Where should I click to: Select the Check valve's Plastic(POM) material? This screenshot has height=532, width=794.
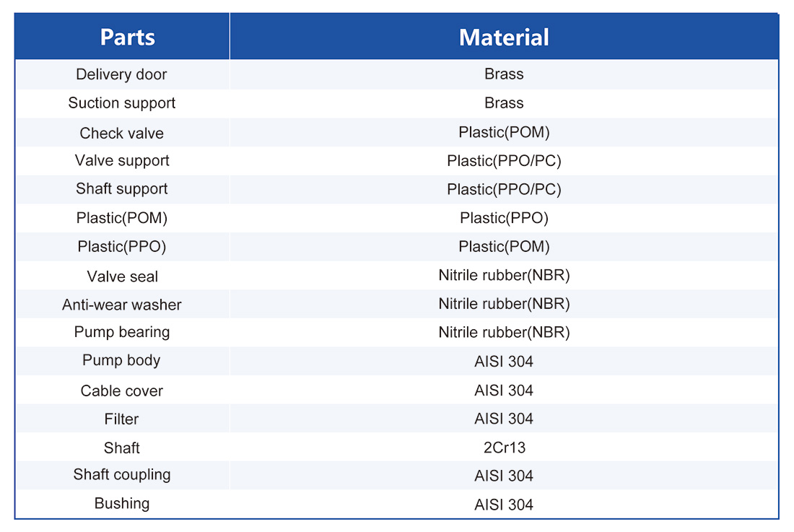[x=504, y=134]
